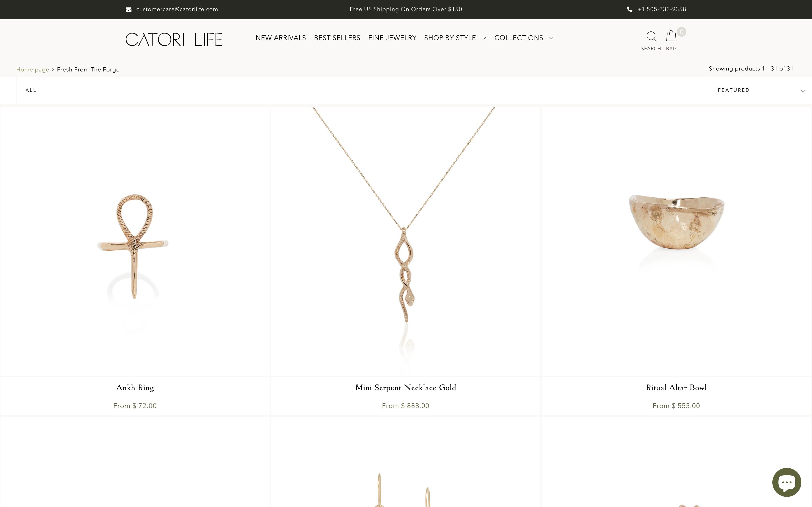
Task: Expand the Shop By Style chevron
Action: pos(484,38)
